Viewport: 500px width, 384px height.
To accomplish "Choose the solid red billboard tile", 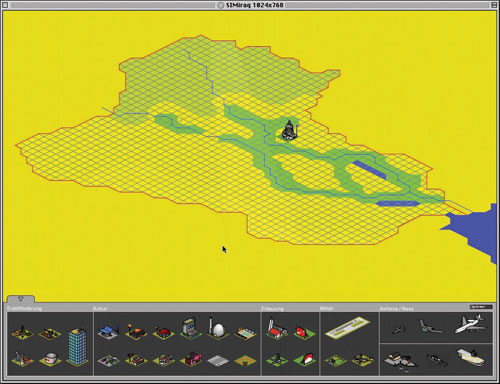I will [304, 332].
